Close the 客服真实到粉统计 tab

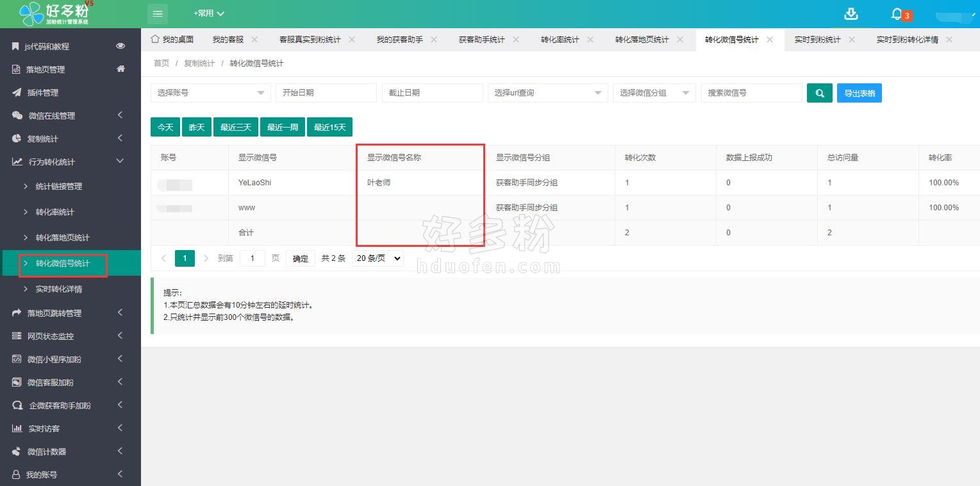point(352,40)
